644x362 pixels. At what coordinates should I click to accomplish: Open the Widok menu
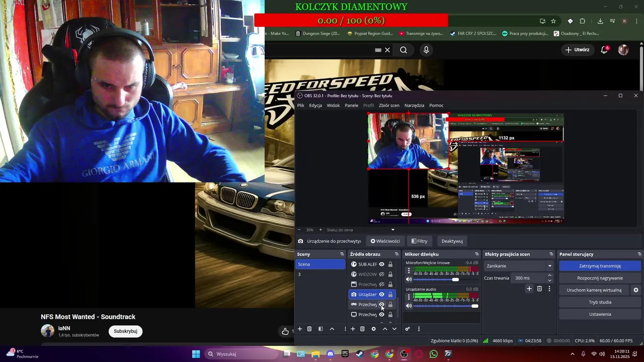[x=333, y=106]
